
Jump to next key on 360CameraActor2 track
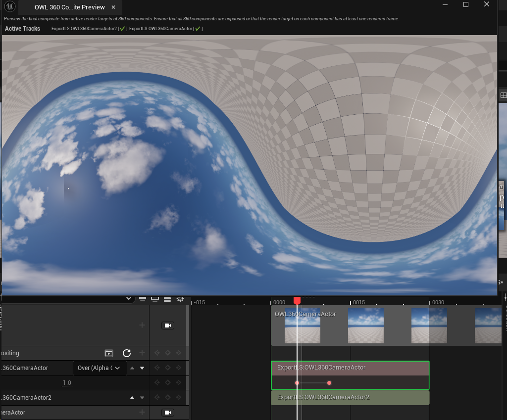pyautogui.click(x=179, y=398)
